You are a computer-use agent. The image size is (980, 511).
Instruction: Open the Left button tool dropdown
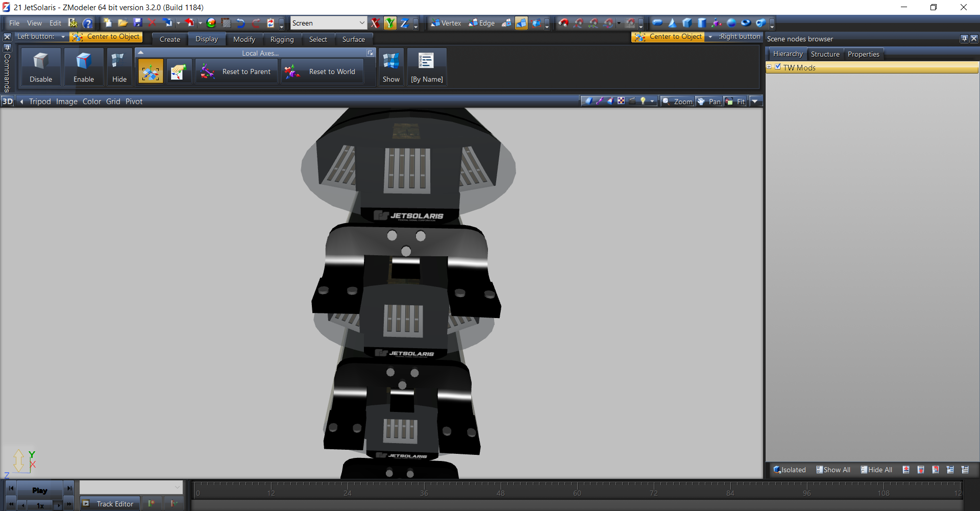(x=63, y=37)
